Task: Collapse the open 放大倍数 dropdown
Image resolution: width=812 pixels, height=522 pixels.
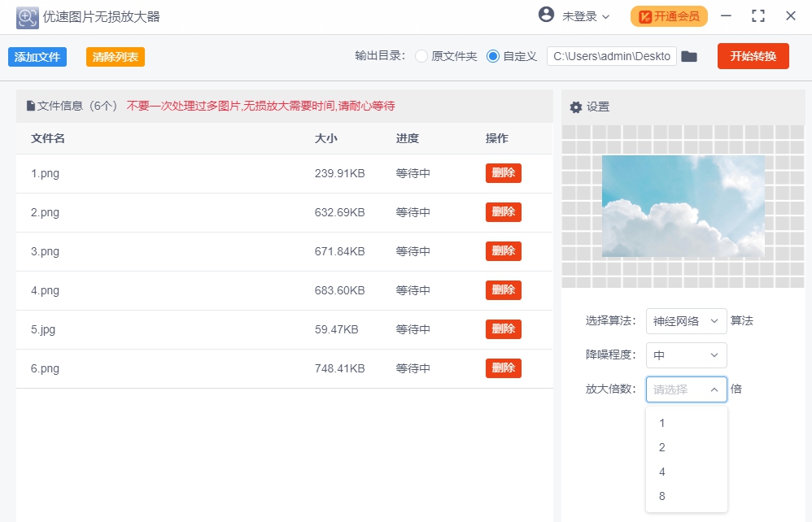Action: tap(686, 389)
